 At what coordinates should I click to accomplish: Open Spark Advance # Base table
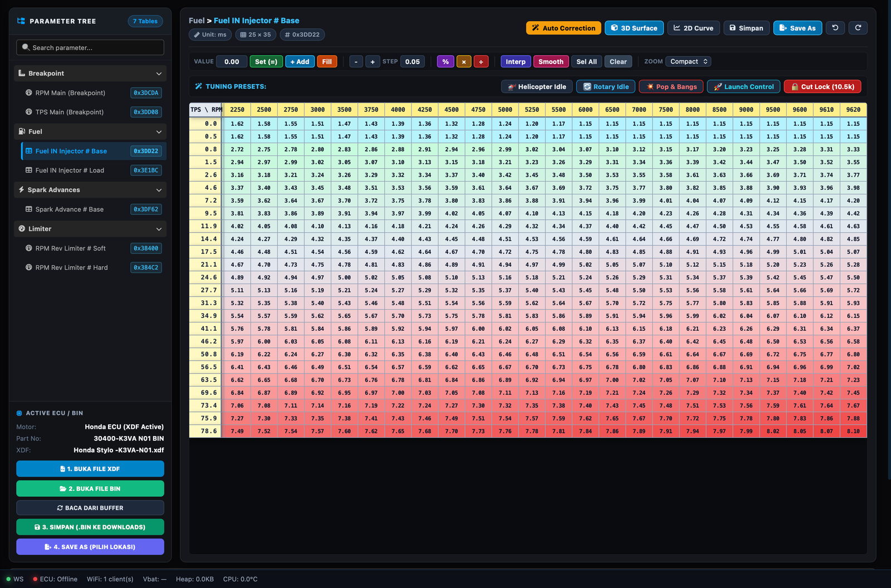click(x=93, y=209)
